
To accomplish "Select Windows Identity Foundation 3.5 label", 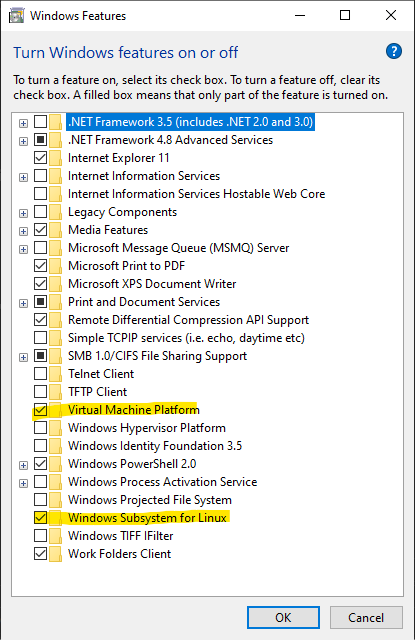I will pos(155,446).
